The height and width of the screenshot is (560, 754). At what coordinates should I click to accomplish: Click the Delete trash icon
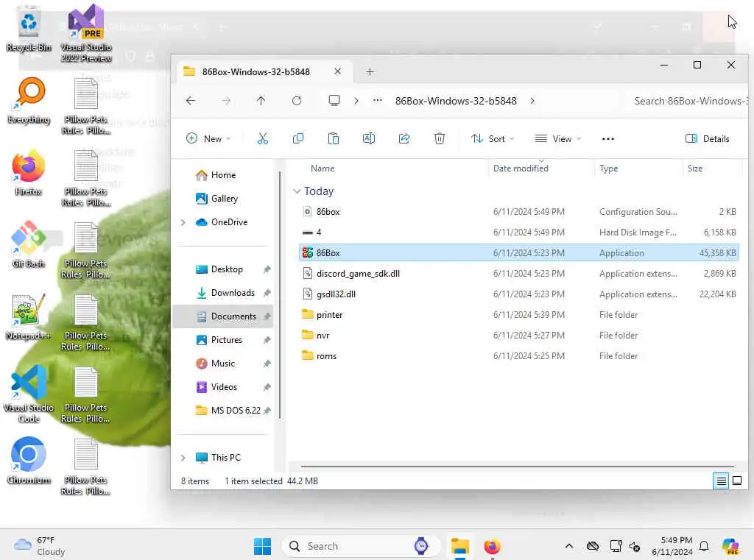coord(440,139)
